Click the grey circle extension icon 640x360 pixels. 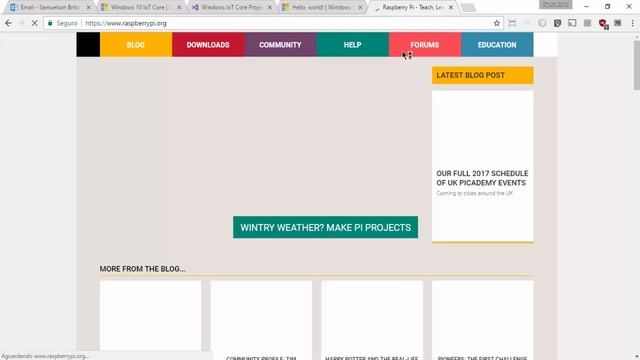(x=542, y=23)
